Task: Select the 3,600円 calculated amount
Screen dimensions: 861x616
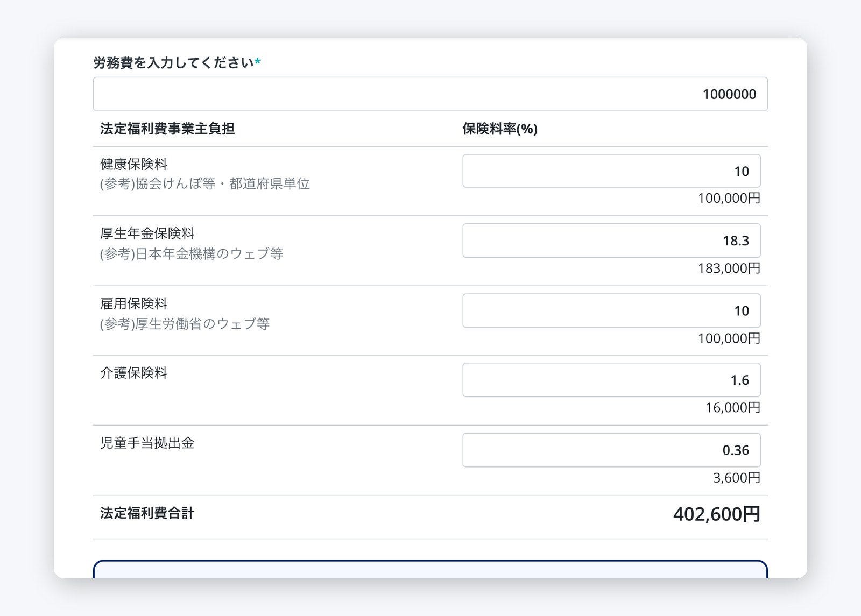Action: (737, 478)
